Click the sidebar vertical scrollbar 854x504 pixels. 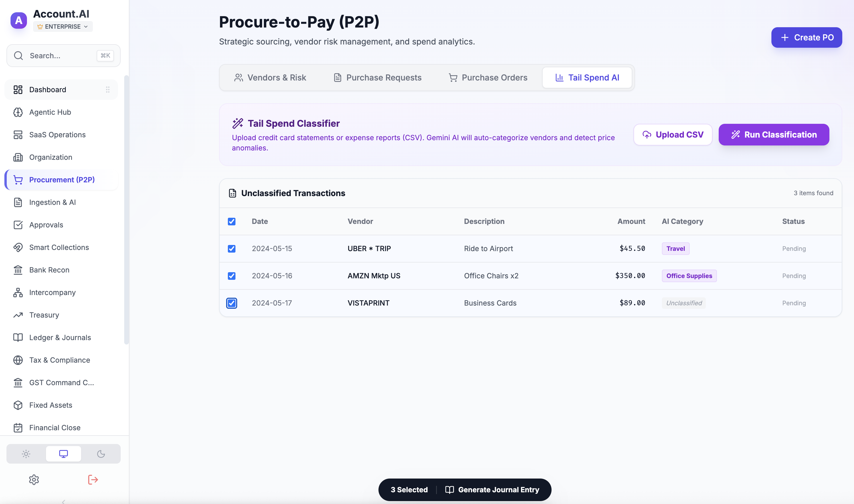127,210
